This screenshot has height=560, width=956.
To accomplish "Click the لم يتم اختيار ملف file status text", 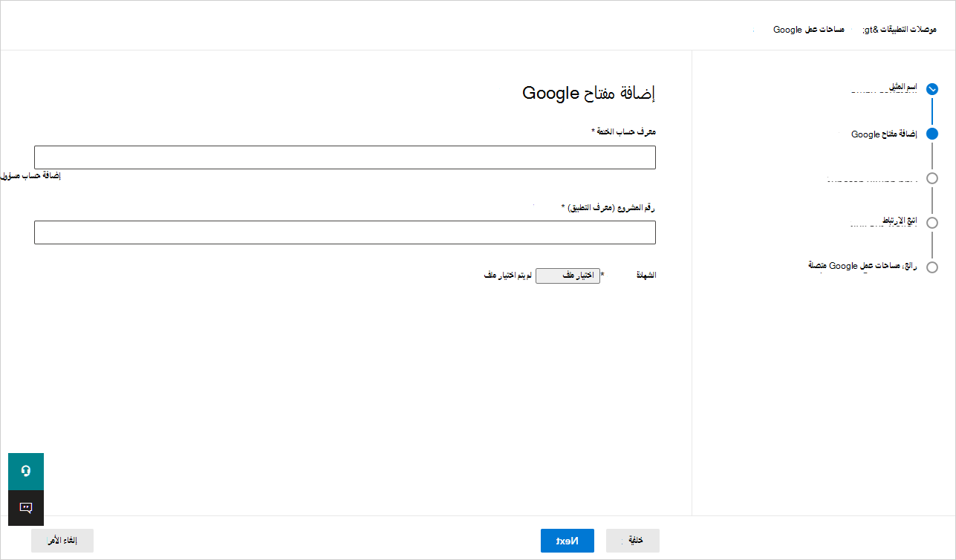I will click(x=508, y=276).
